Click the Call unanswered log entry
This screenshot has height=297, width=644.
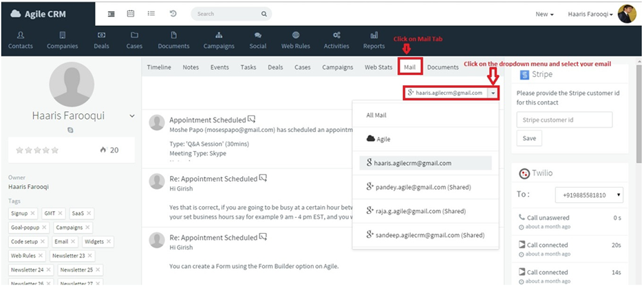(570, 221)
